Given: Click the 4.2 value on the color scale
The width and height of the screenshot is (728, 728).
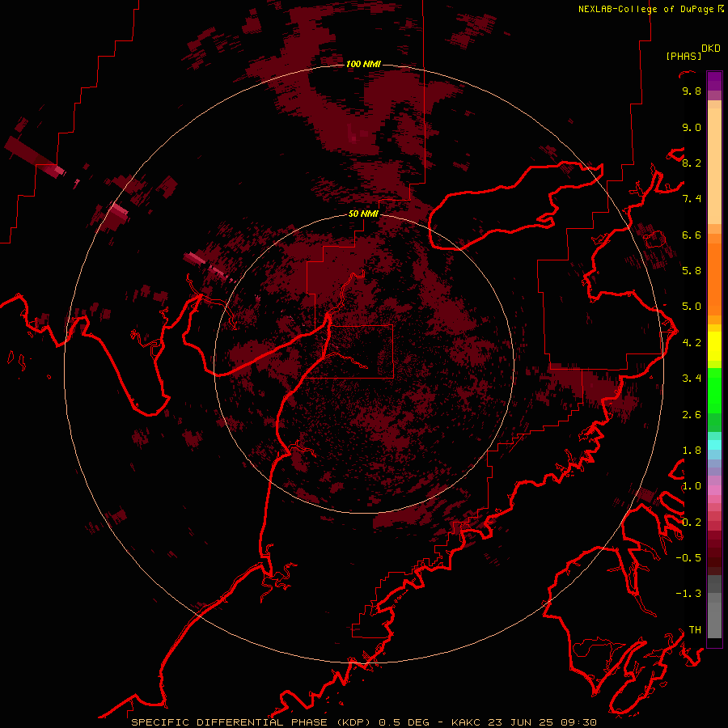Looking at the screenshot, I should coord(692,343).
